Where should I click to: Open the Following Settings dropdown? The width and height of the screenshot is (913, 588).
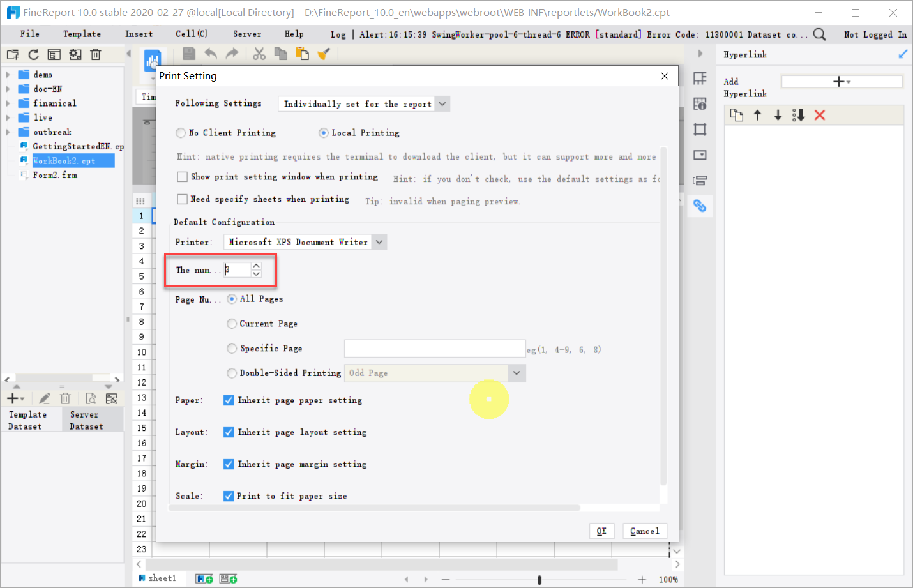click(x=442, y=103)
